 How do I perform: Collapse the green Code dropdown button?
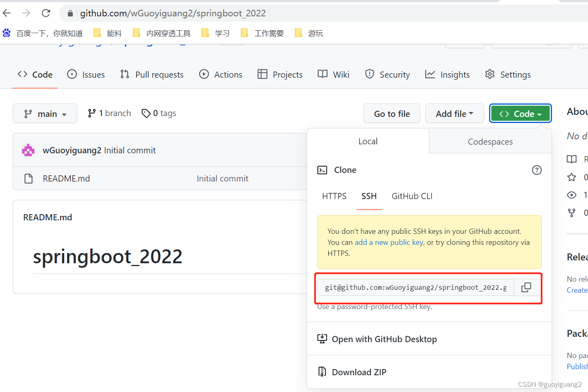click(x=520, y=114)
